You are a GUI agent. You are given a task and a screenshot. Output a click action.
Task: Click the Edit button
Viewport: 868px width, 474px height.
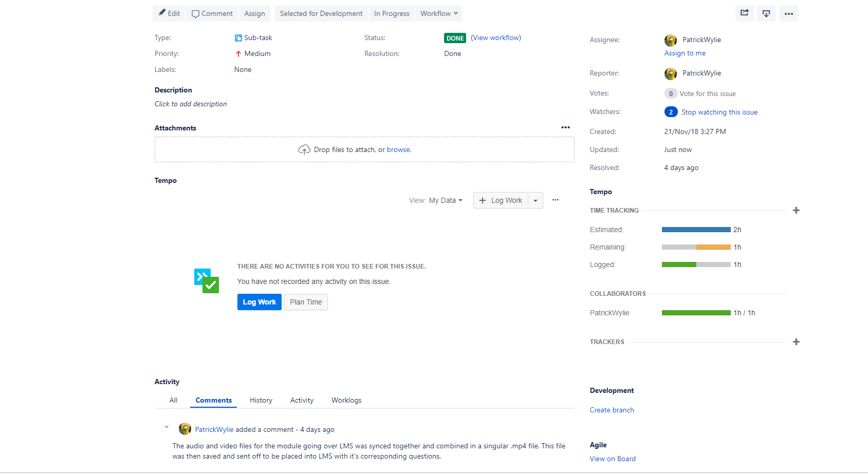pos(169,13)
